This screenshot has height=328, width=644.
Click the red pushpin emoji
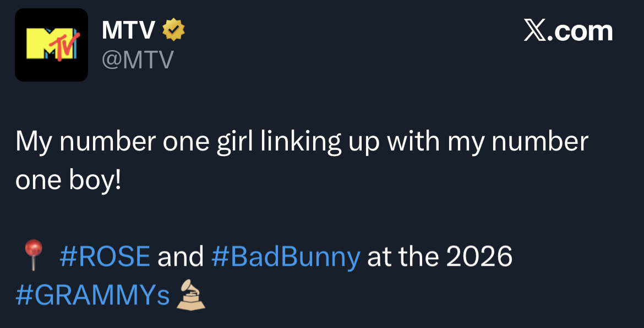click(x=34, y=255)
